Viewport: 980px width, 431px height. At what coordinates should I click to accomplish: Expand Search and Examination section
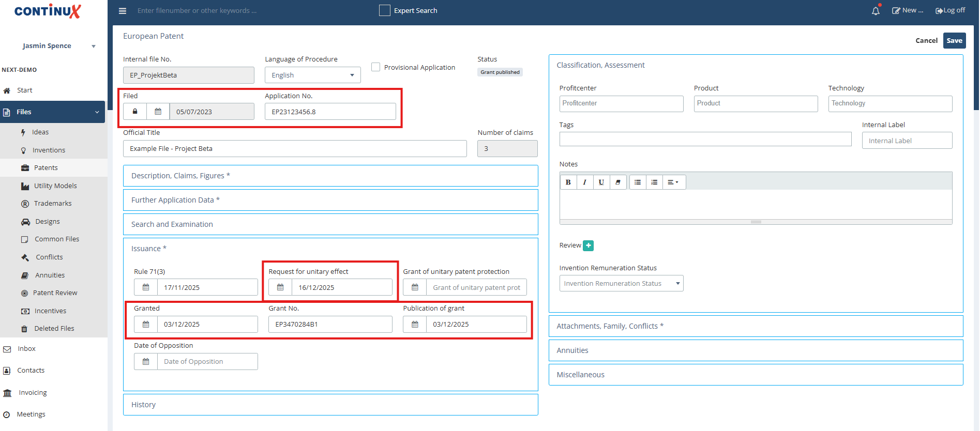(x=330, y=224)
